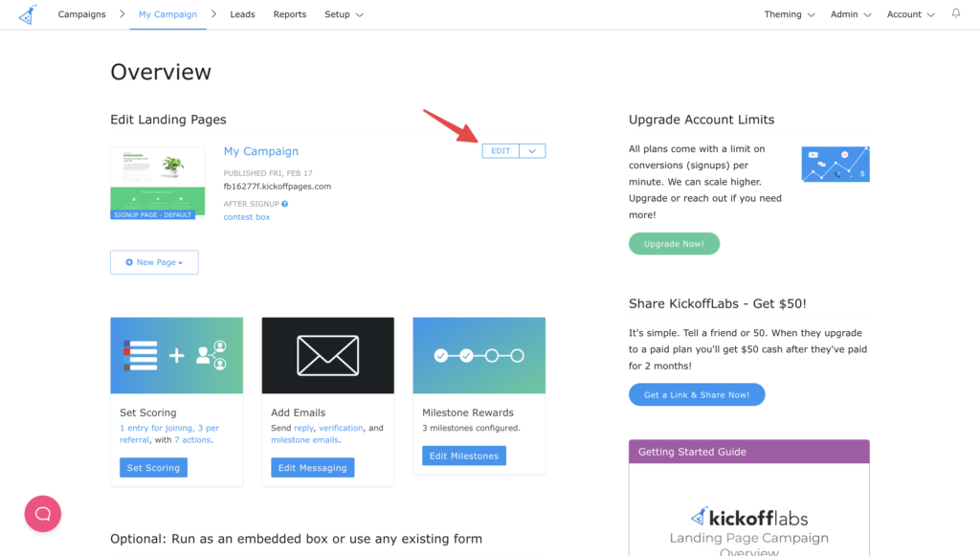The width and height of the screenshot is (980, 556).
Task: Open the verification email link
Action: (x=341, y=428)
